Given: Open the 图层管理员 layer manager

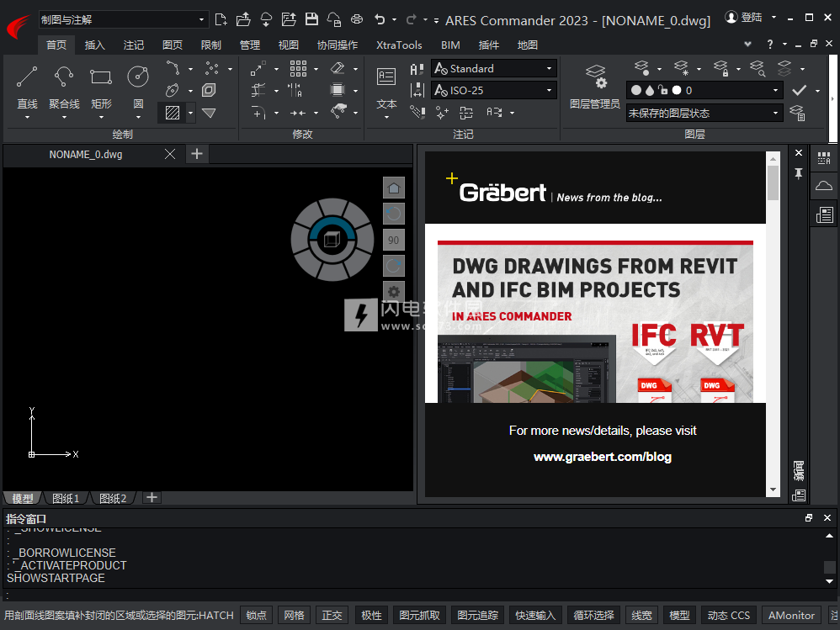Looking at the screenshot, I should pyautogui.click(x=594, y=86).
